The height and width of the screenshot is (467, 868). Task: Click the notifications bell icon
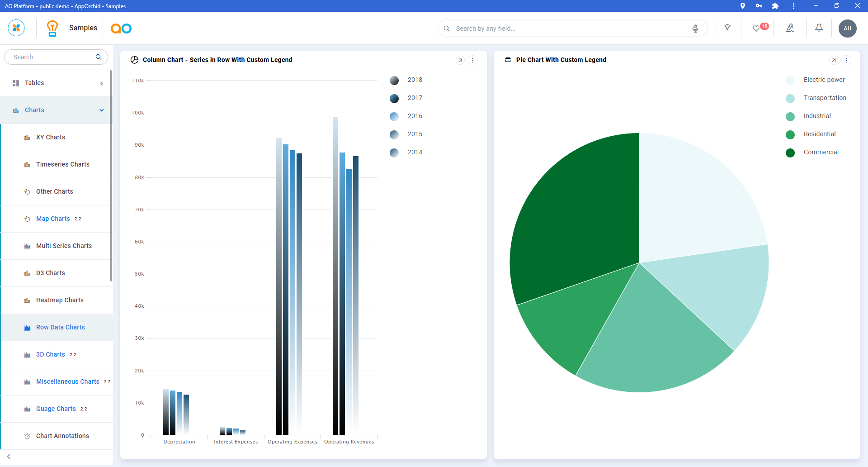[819, 28]
